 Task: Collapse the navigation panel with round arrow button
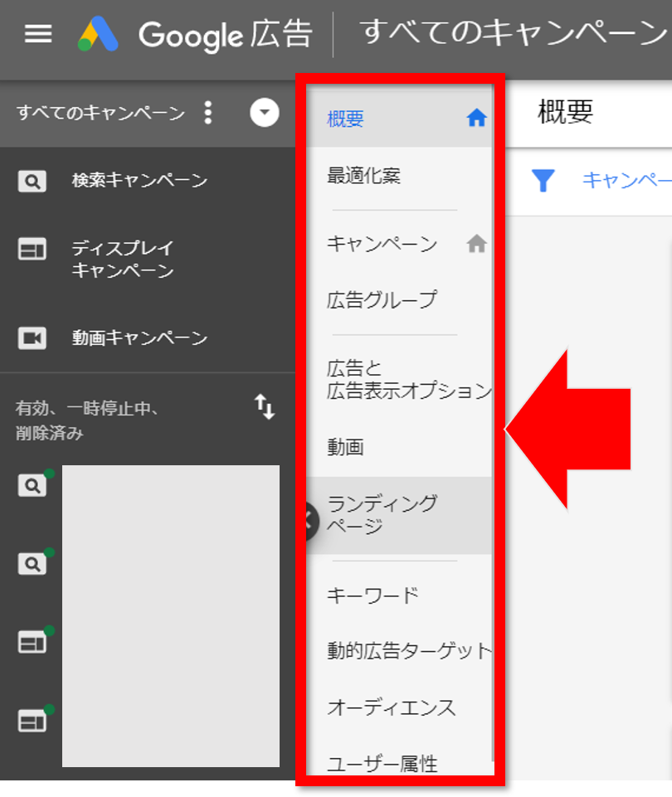pos(310,521)
